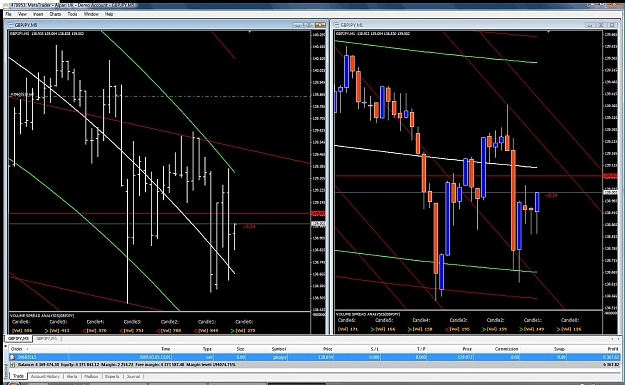Open the Mailbox tab
This screenshot has width=625, height=385.
click(91, 376)
